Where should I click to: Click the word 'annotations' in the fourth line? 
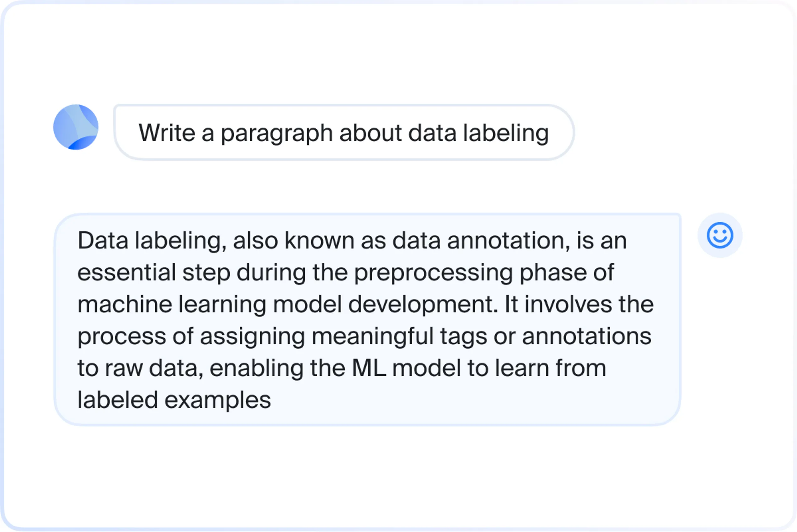coord(587,337)
